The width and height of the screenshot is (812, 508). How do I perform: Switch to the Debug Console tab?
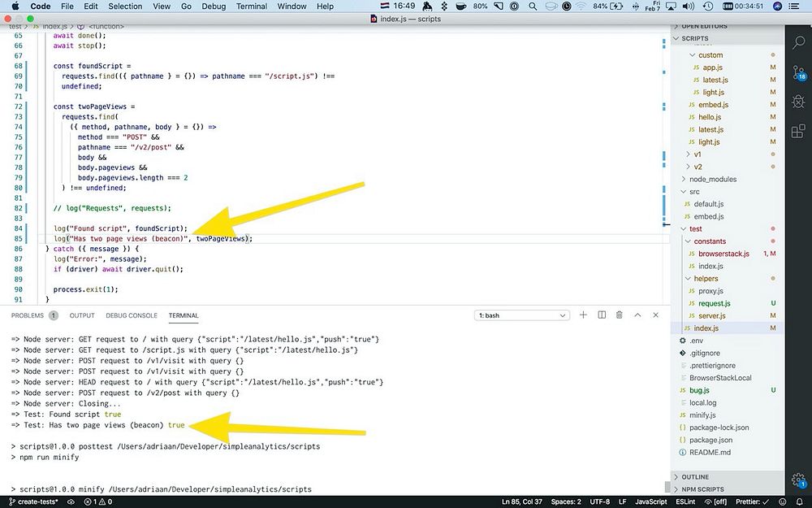click(x=132, y=315)
